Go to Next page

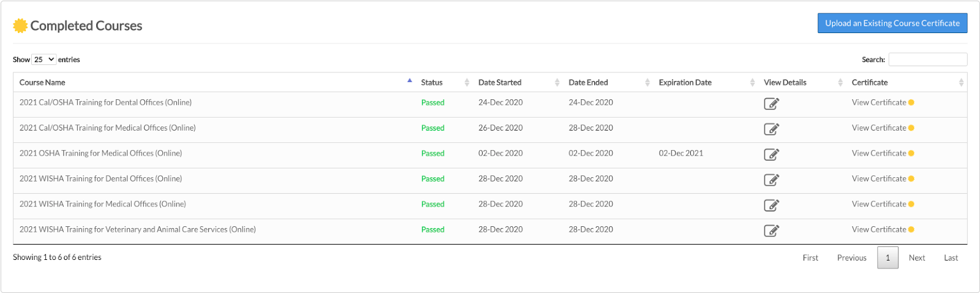[x=916, y=258]
